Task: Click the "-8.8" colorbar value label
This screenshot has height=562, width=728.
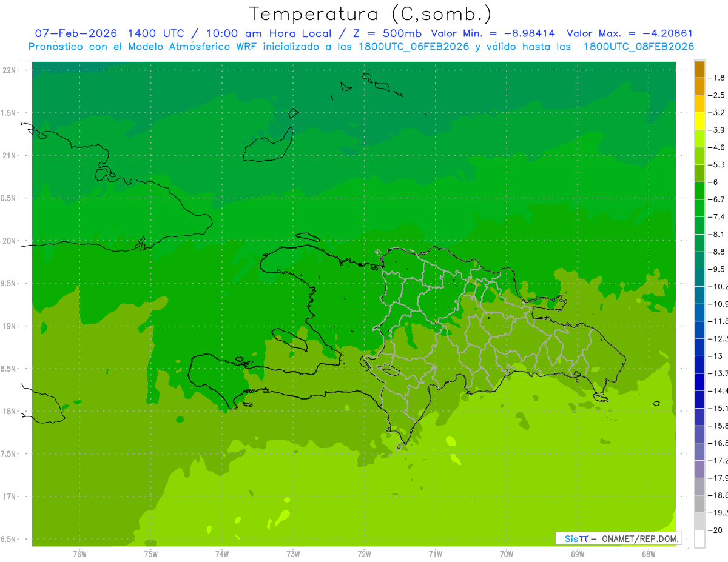Action: pyautogui.click(x=716, y=252)
